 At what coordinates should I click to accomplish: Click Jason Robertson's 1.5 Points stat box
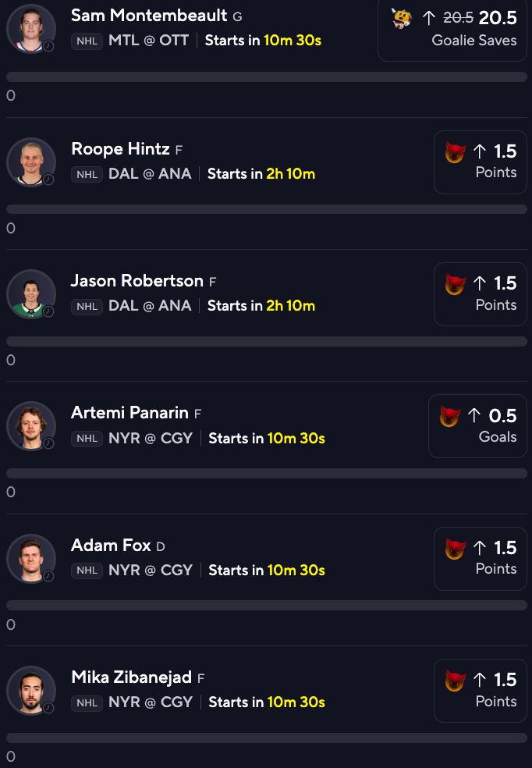point(480,294)
